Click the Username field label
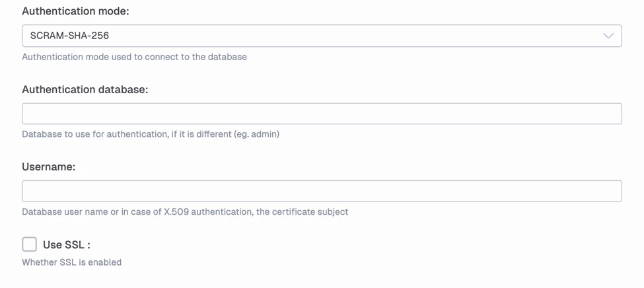The width and height of the screenshot is (644, 288). coord(48,167)
